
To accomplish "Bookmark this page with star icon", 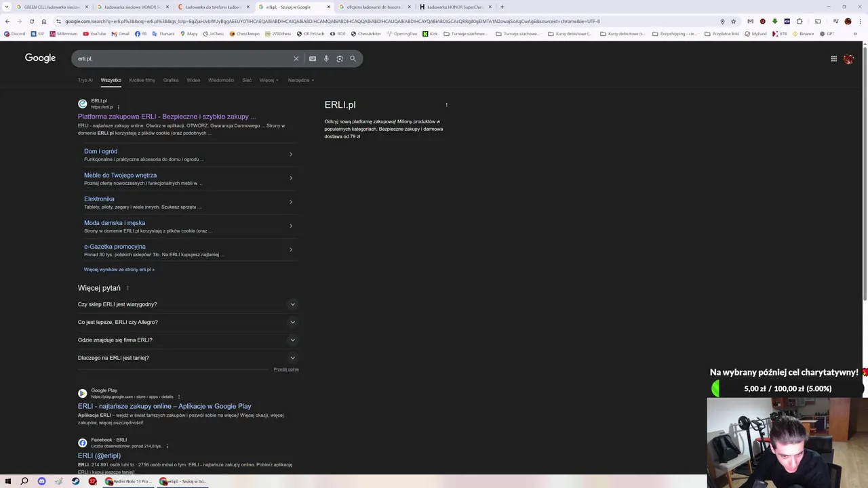I will 733,21.
